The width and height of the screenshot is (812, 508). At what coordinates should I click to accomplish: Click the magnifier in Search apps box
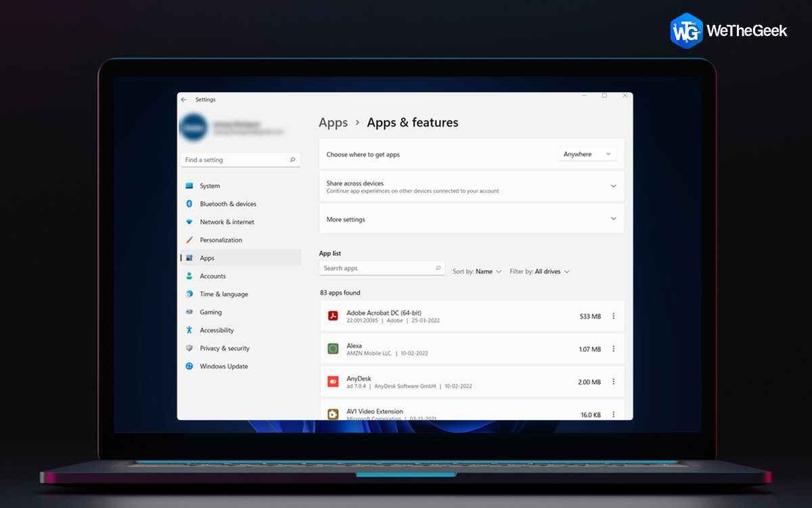438,268
